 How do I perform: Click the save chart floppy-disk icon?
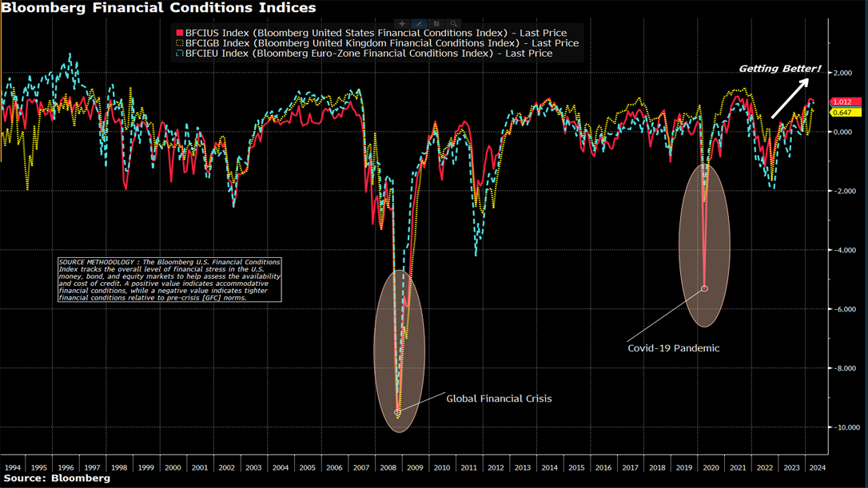click(436, 24)
